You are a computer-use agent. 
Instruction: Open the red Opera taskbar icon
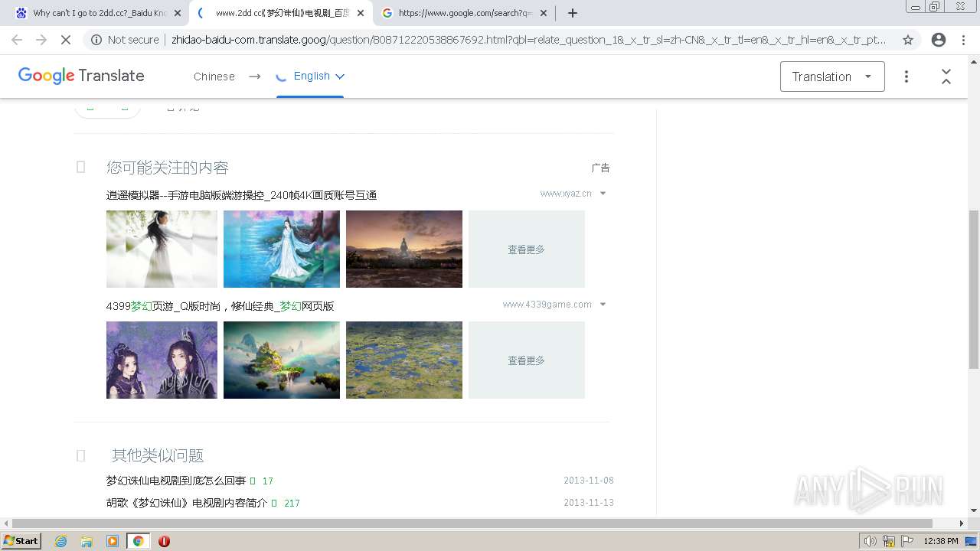point(164,541)
